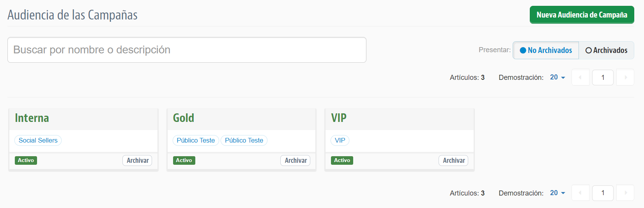This screenshot has width=644, height=208.
Task: Archive the VIP audience
Action: pyautogui.click(x=453, y=160)
